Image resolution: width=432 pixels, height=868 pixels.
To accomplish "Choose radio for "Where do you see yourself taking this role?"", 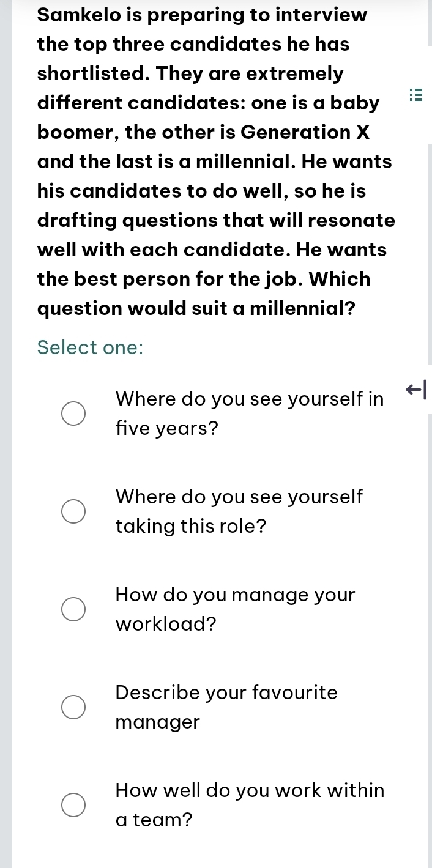I will 73,511.
